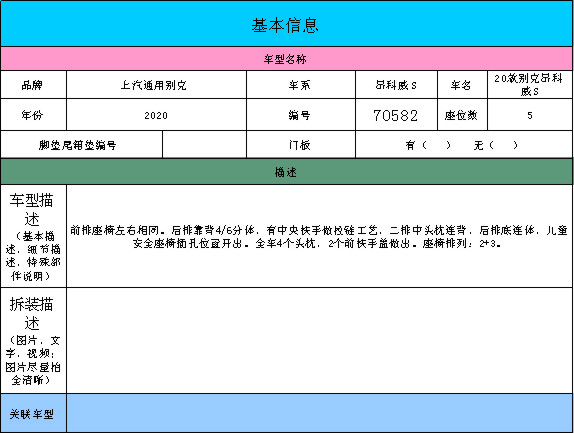Screen dimensions: 574x433
Task: Click the empty blue 关联车型 value cell
Action: 320,413
